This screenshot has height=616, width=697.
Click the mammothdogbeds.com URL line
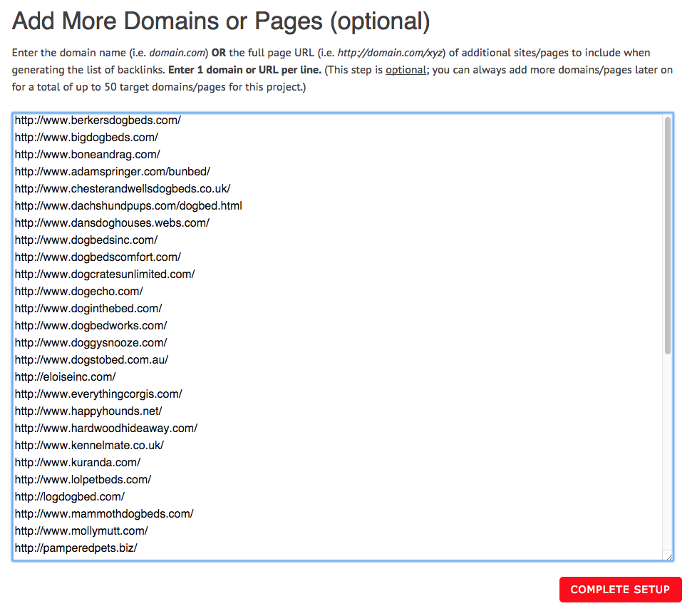105,514
